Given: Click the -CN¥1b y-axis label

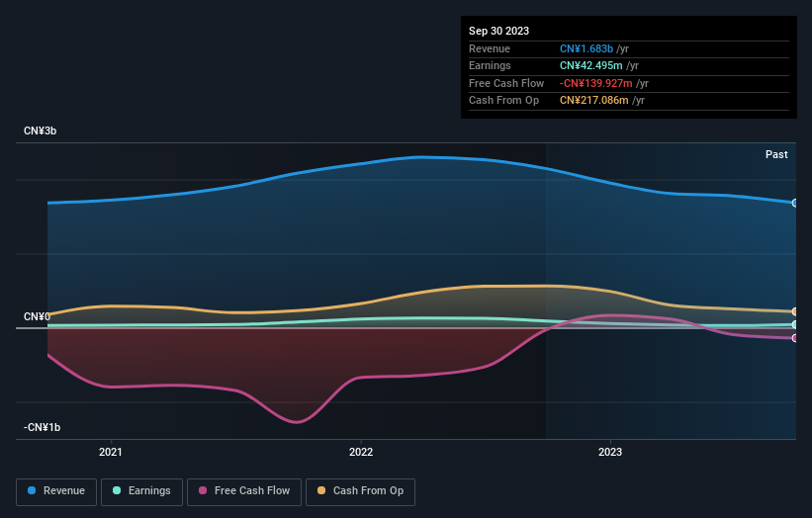Looking at the screenshot, I should (x=42, y=427).
